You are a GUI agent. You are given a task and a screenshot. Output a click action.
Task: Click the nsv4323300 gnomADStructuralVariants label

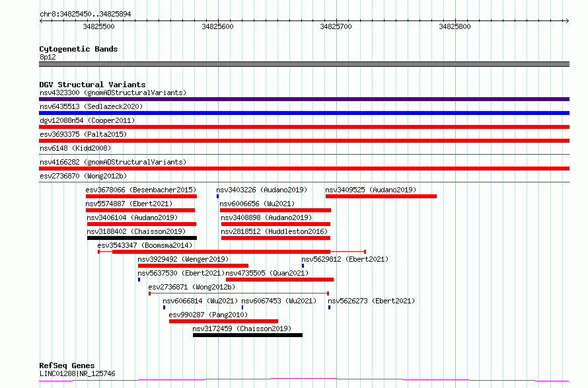113,93
